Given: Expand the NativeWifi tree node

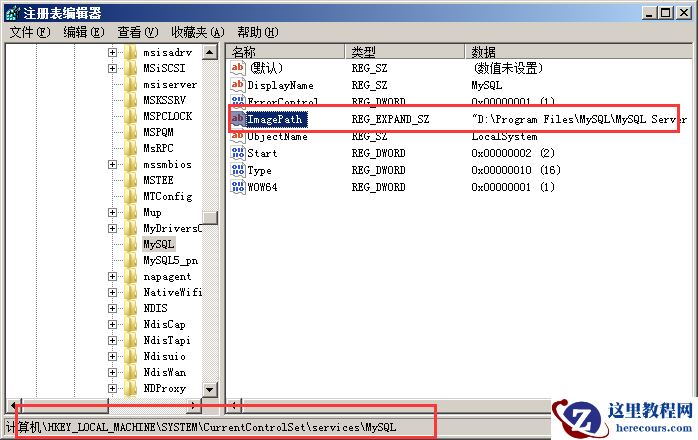Looking at the screenshot, I should 112,292.
